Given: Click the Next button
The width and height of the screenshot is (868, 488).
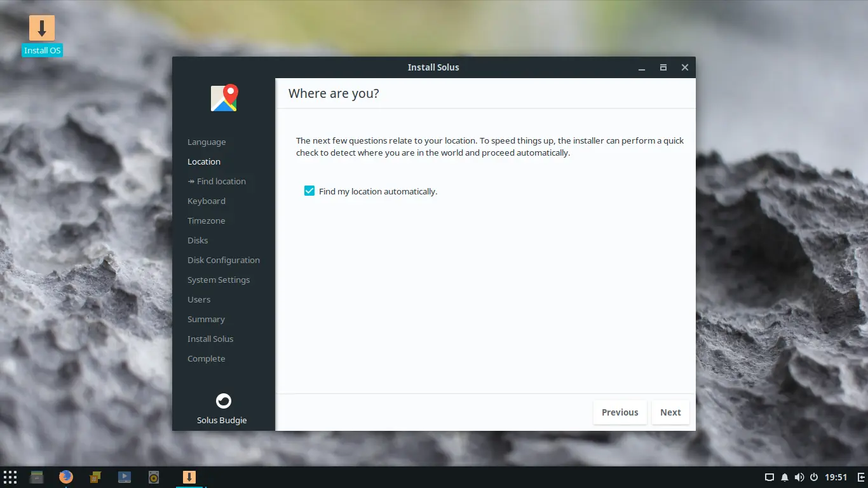Looking at the screenshot, I should click(x=670, y=412).
